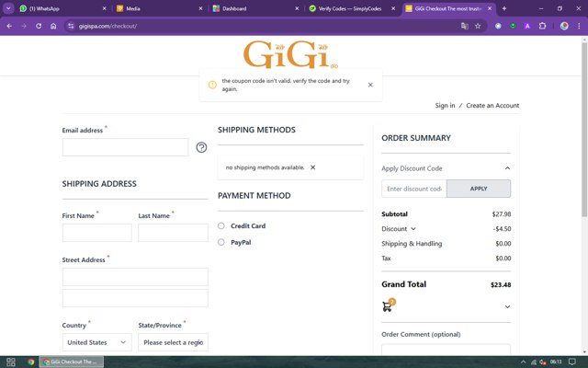Open the volume tray icon
Screen dimensions: 588x368
(x=543, y=362)
